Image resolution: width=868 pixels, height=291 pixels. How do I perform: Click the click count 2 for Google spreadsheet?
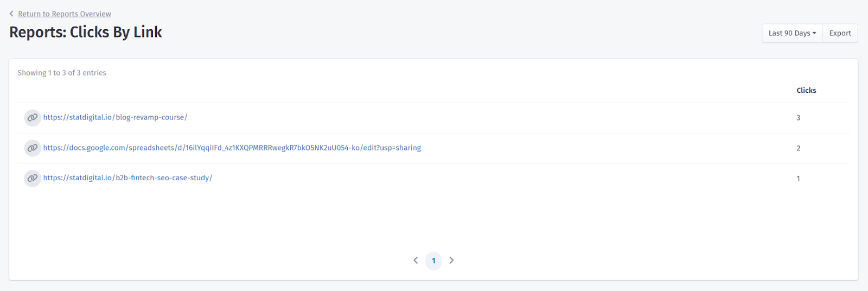click(799, 148)
